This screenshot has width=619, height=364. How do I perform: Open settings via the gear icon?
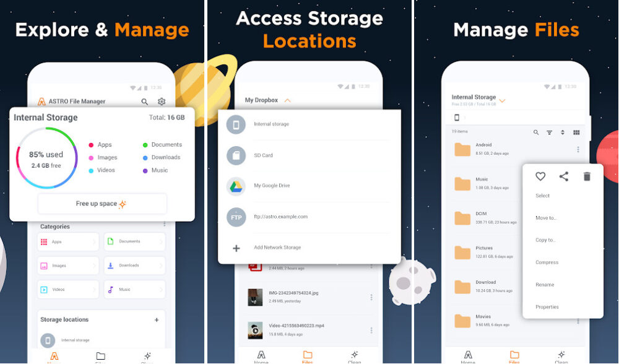(160, 102)
